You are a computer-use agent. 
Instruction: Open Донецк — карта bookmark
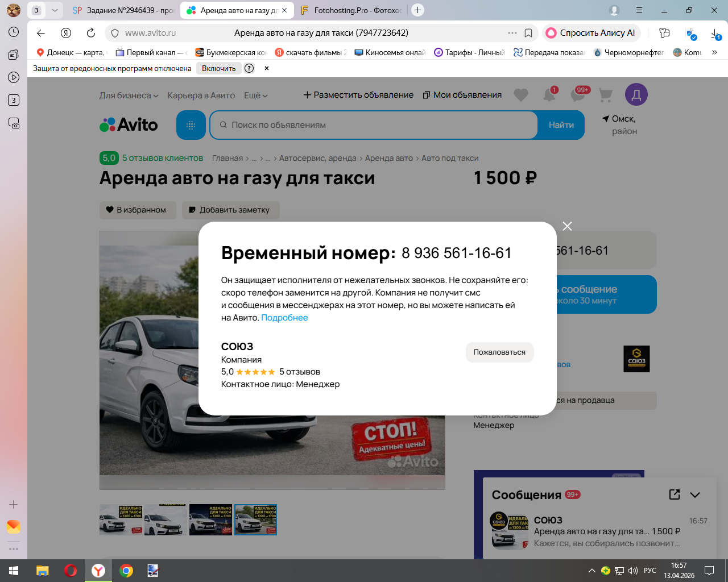pyautogui.click(x=71, y=52)
